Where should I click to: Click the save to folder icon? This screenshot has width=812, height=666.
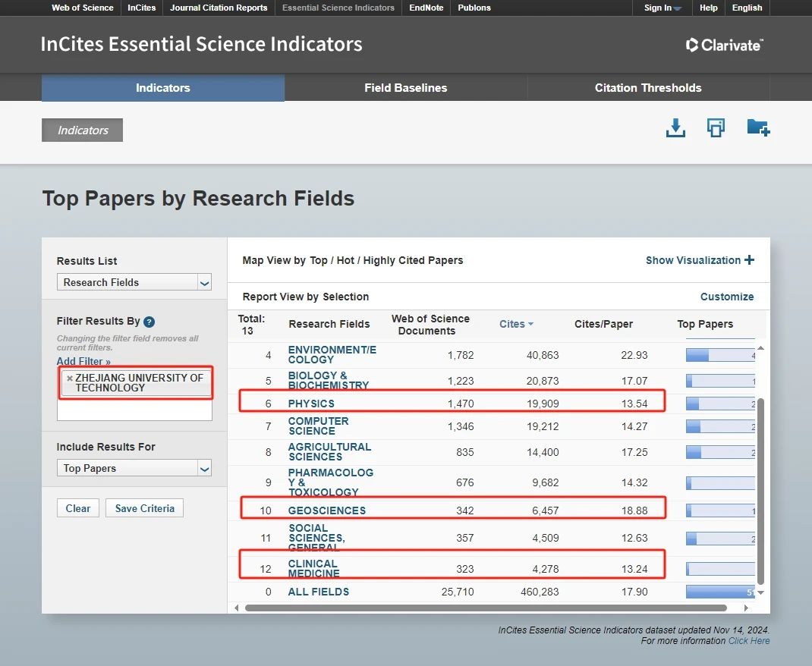tap(758, 127)
